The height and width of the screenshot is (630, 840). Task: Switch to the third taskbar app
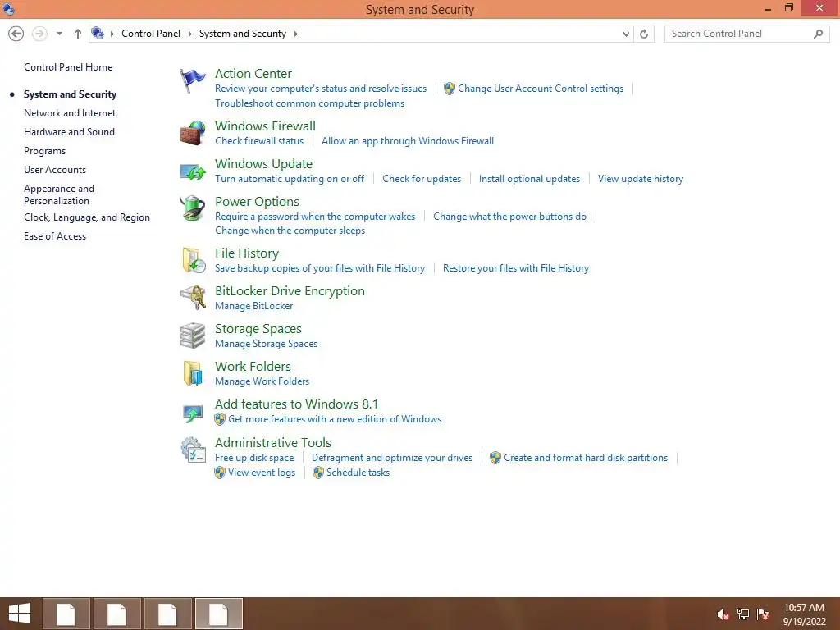coord(167,614)
